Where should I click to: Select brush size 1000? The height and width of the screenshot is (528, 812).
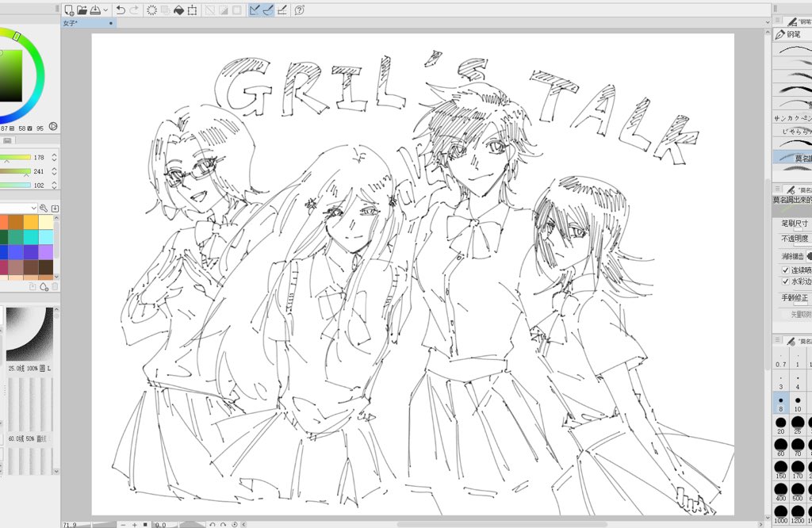[x=781, y=514]
